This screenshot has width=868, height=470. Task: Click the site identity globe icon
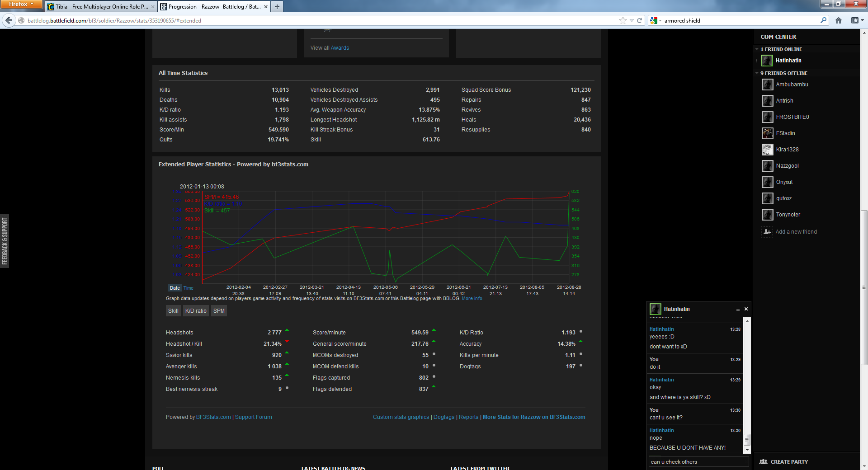21,20
